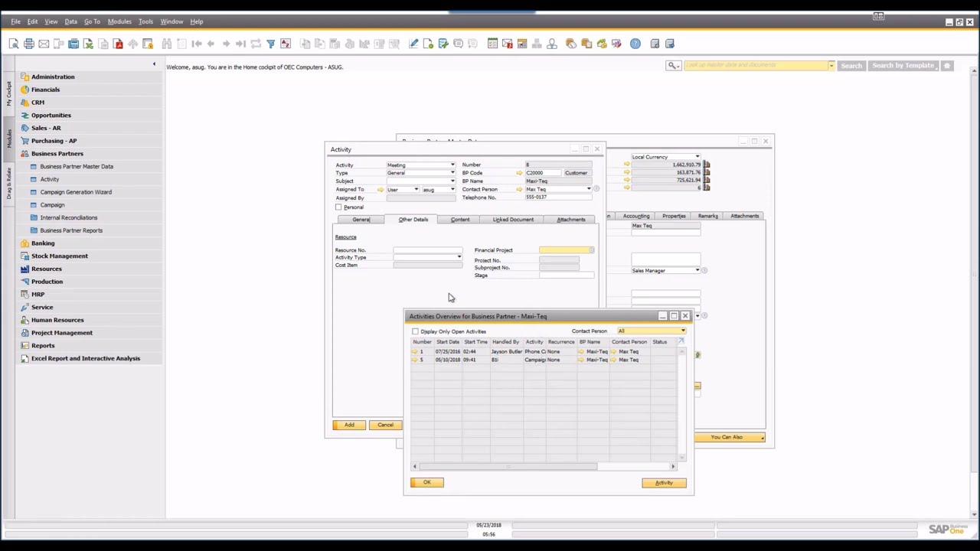Click link arrow beside 725,621.94 amount
The image size is (980, 551).
626,180
